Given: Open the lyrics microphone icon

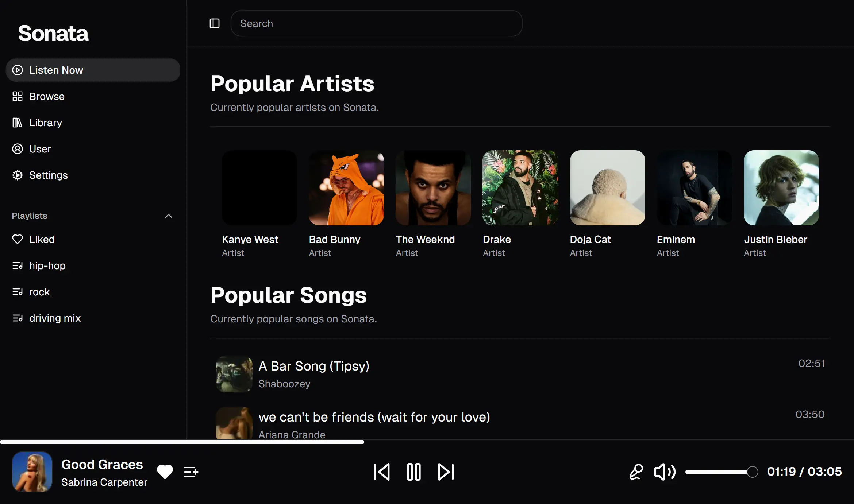Looking at the screenshot, I should click(636, 472).
